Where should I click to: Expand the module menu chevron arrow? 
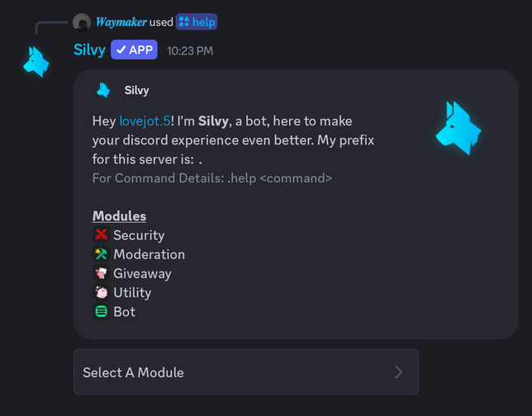pos(398,372)
